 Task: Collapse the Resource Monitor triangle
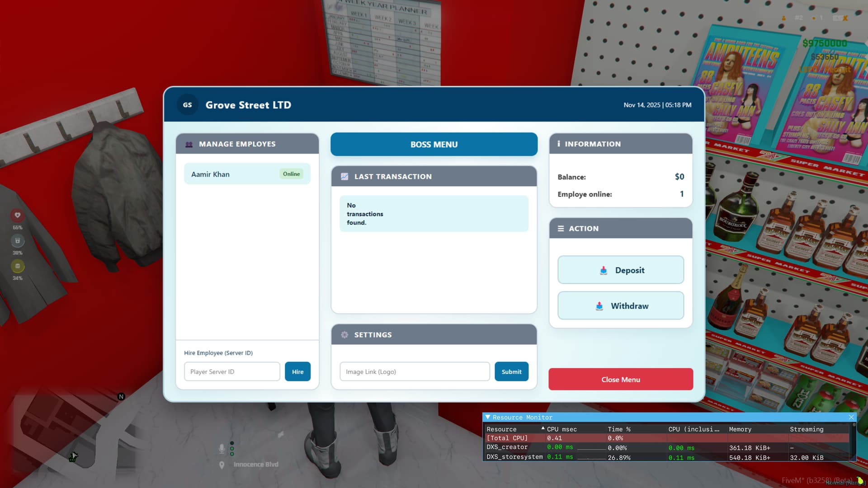point(487,417)
